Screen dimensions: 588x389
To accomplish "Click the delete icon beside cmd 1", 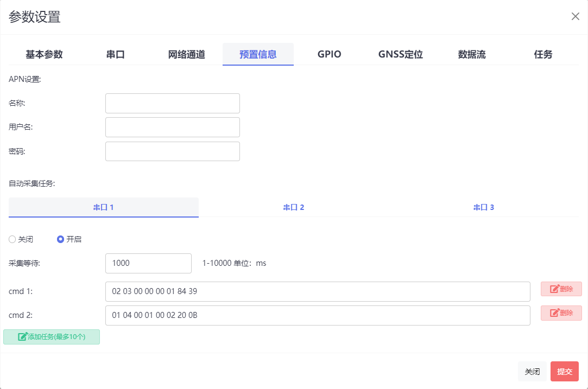I will pyautogui.click(x=555, y=289).
